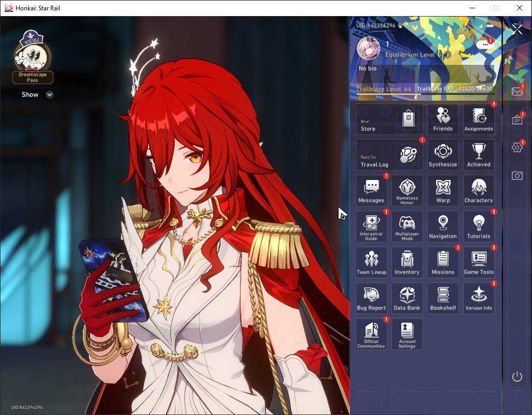Open the Inventory backpack icon
Viewport: 532px width, 415px height.
(407, 262)
